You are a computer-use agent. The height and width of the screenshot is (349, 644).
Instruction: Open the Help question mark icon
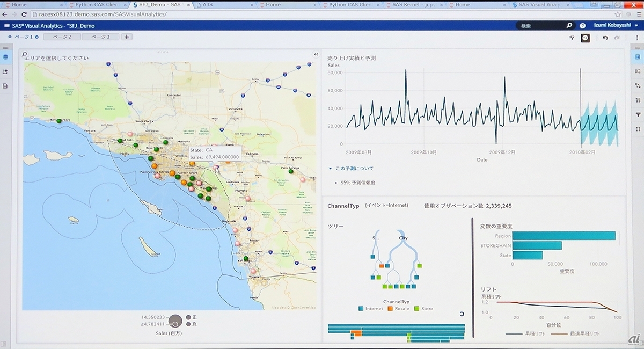click(583, 25)
